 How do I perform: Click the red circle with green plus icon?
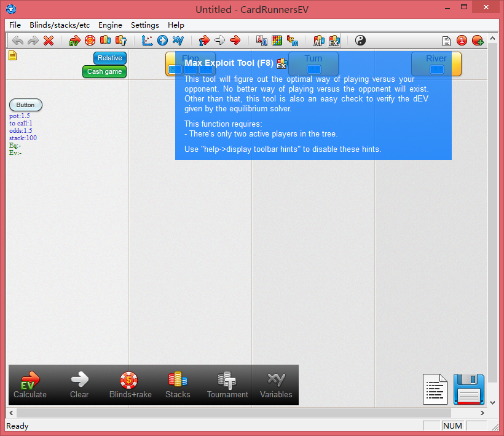click(x=478, y=41)
